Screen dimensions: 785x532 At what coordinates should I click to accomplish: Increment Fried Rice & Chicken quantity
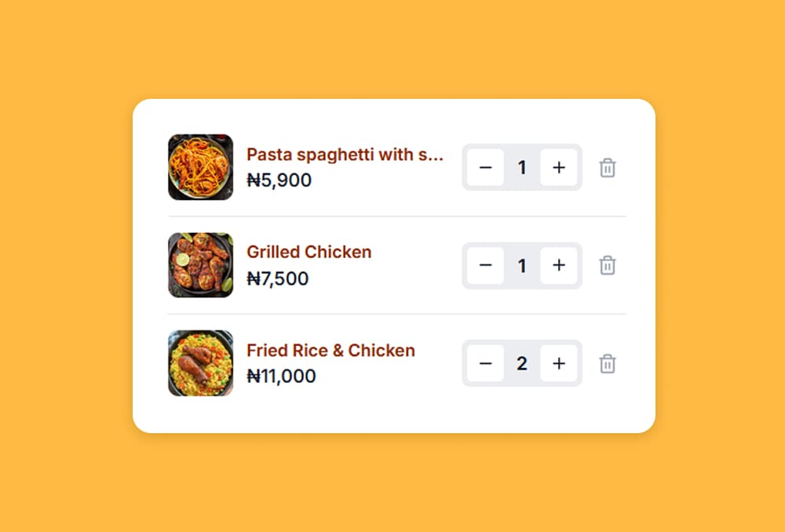(x=558, y=363)
